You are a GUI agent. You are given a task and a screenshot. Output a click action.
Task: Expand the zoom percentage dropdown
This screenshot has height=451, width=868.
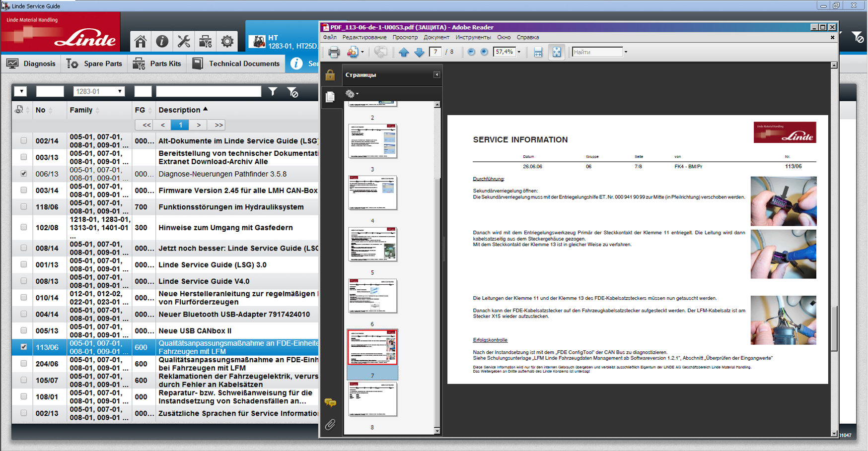(519, 52)
